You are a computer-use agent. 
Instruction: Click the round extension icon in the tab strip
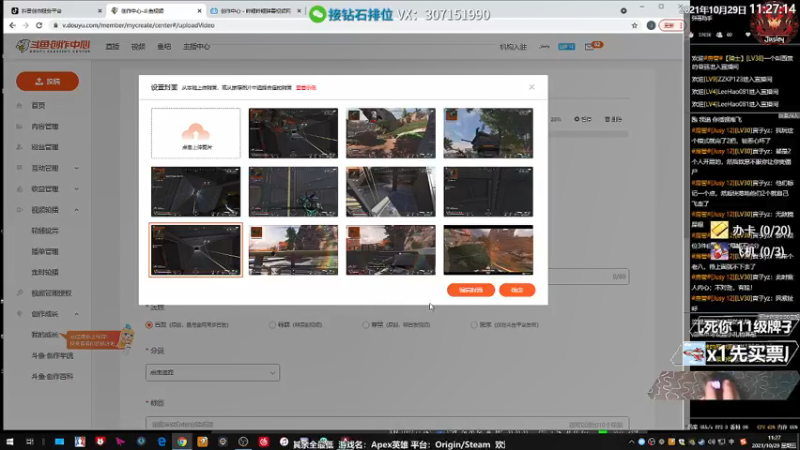point(623,10)
